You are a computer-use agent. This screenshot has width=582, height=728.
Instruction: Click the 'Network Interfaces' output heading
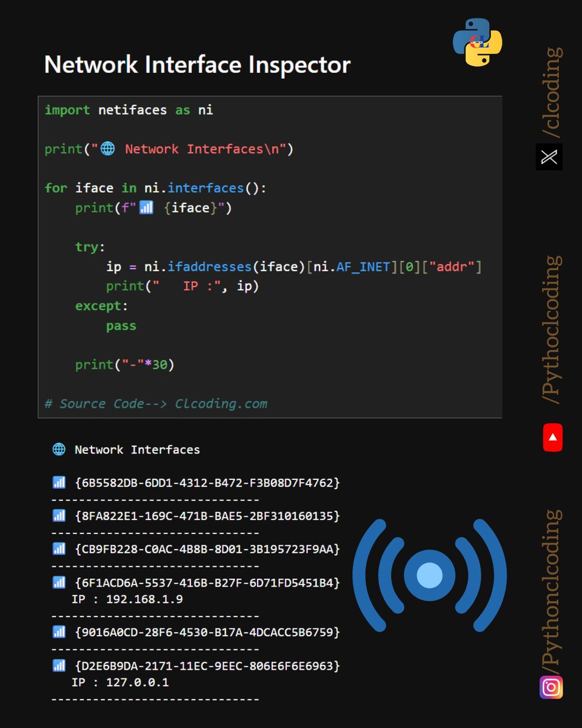[137, 450]
